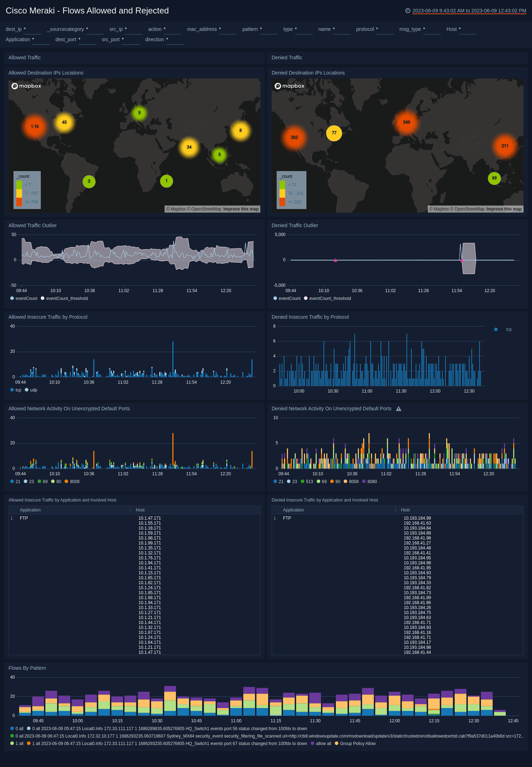532x767 pixels.
Task: Click Improve this map link on Allowed map
Action: pos(241,209)
